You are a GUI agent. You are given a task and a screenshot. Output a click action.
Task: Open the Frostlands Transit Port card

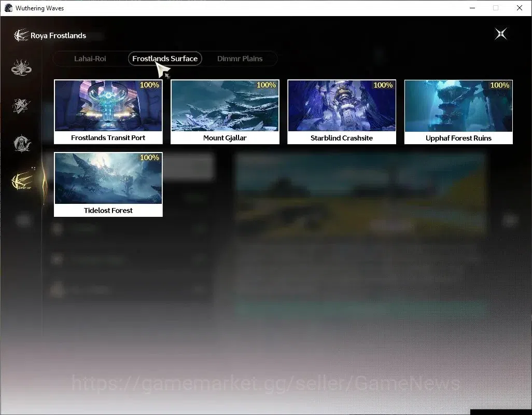click(108, 112)
